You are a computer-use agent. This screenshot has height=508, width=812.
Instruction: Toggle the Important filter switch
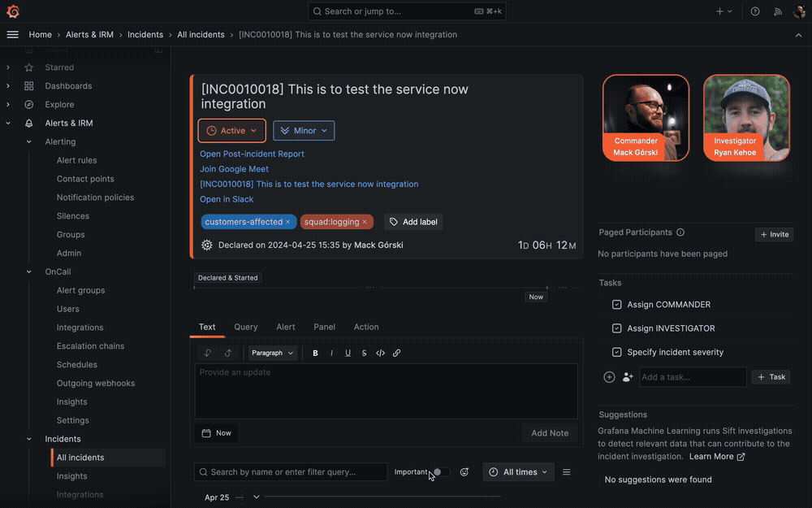pyautogui.click(x=441, y=472)
